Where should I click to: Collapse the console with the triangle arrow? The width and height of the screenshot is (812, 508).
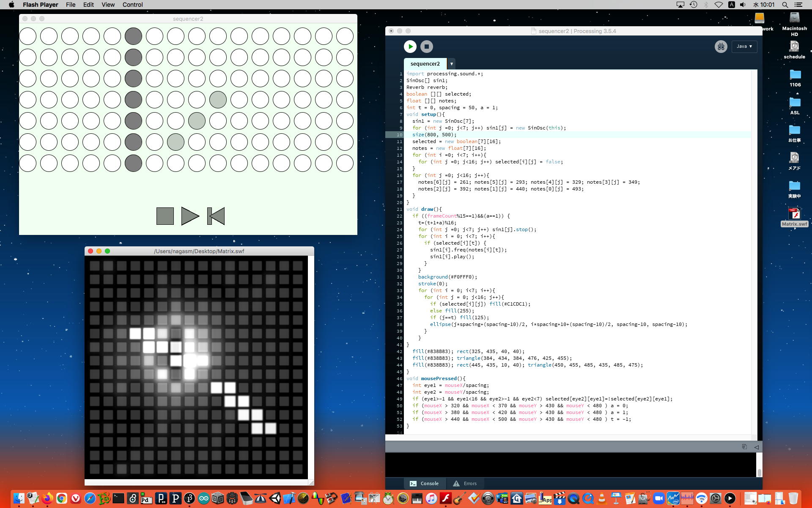[756, 447]
